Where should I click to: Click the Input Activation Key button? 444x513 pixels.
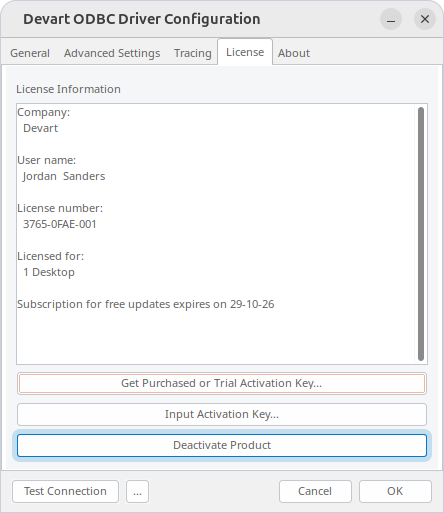[222, 414]
